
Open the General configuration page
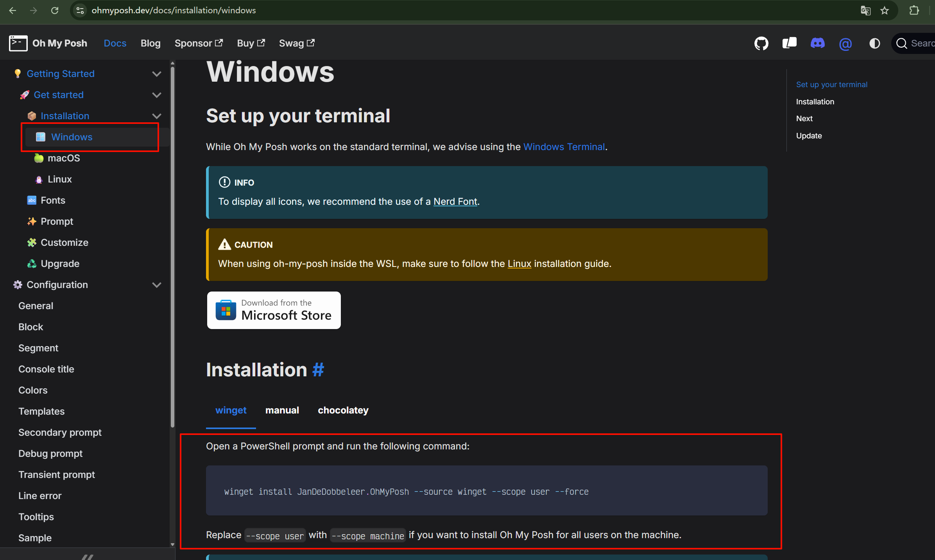(x=36, y=306)
